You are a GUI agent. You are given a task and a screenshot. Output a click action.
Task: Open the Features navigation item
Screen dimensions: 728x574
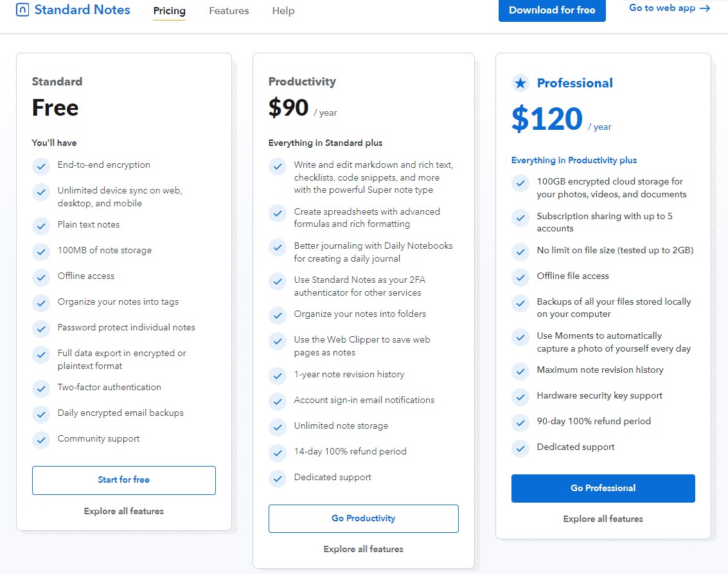[x=229, y=11]
